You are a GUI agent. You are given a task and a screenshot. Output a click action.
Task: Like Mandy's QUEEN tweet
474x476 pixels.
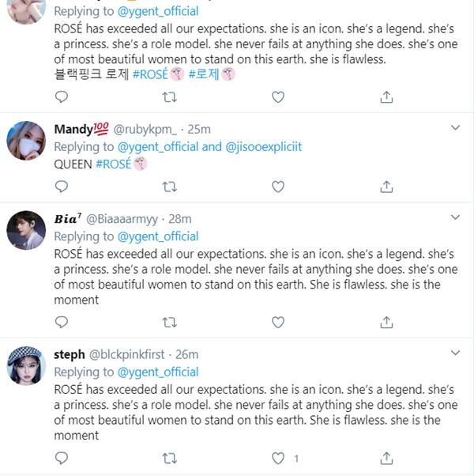coord(278,187)
